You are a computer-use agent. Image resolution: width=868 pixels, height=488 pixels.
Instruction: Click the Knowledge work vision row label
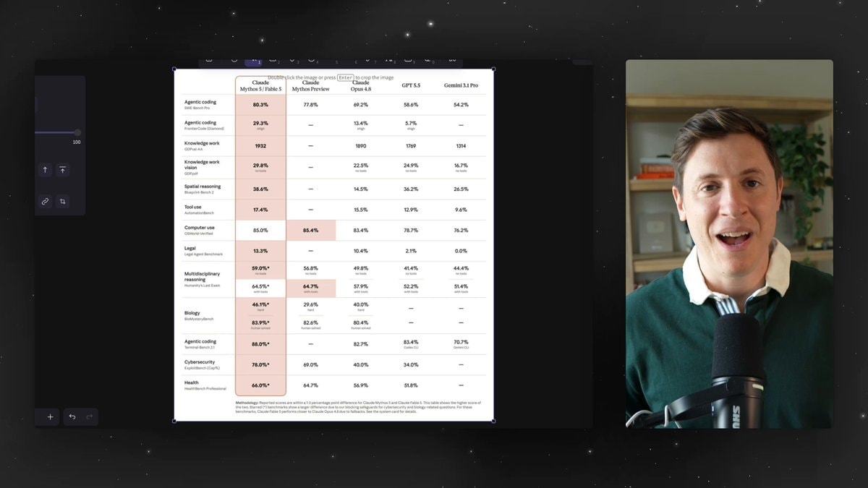(202, 168)
